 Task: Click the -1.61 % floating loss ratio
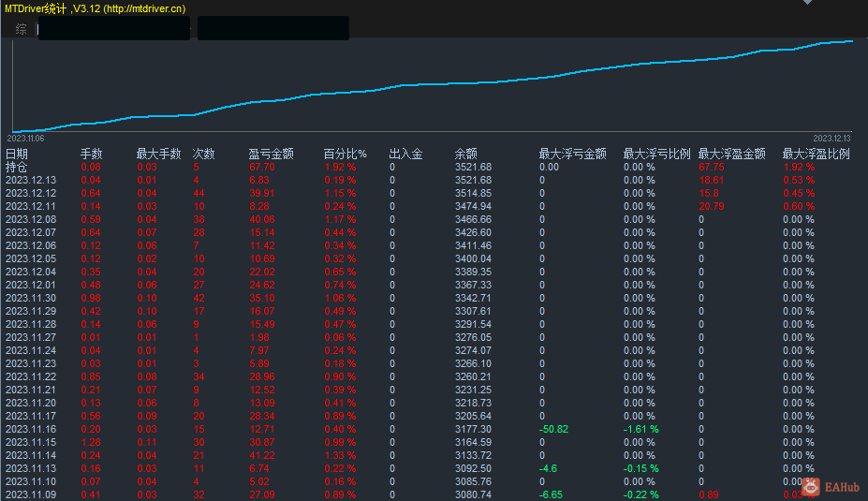[x=641, y=429]
